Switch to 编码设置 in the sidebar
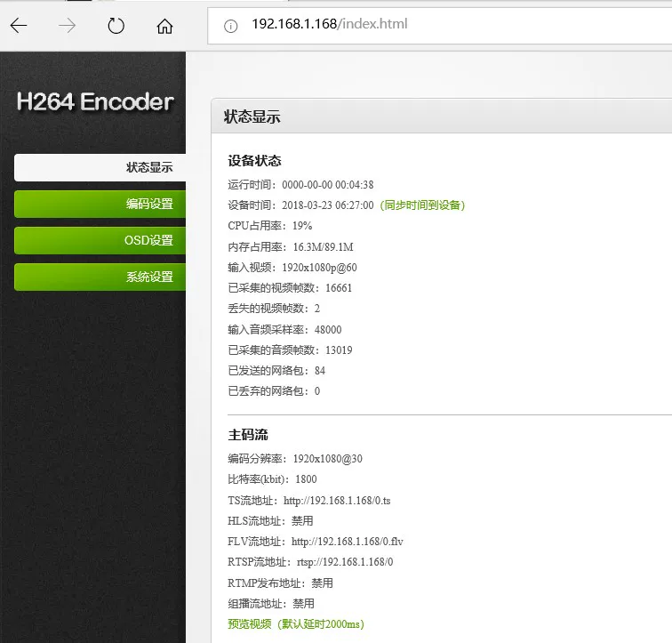This screenshot has height=643, width=672. coord(100,204)
